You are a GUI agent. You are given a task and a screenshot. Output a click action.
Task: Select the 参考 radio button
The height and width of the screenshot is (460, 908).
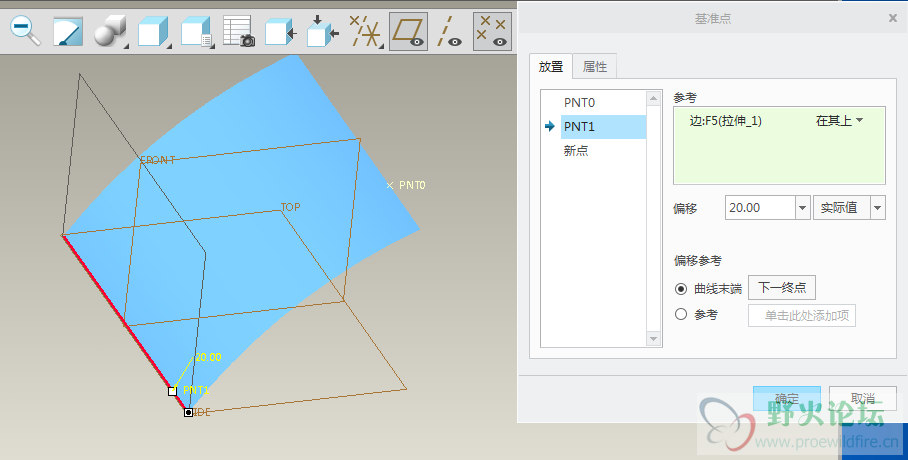[x=681, y=314]
